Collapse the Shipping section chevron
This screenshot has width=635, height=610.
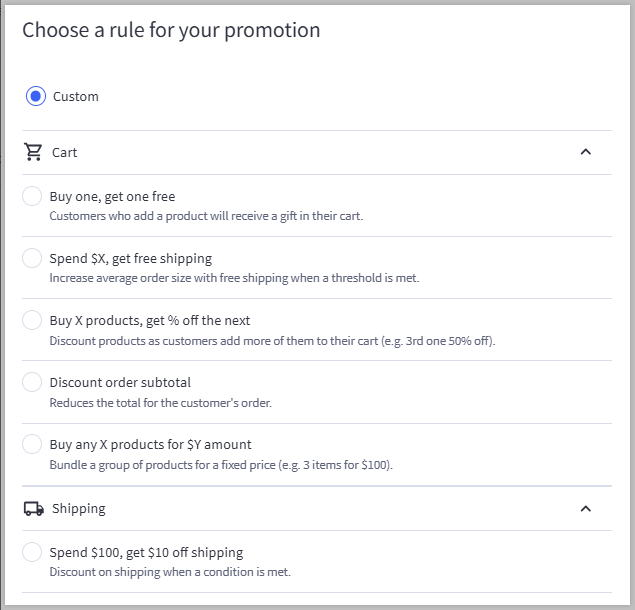click(586, 509)
